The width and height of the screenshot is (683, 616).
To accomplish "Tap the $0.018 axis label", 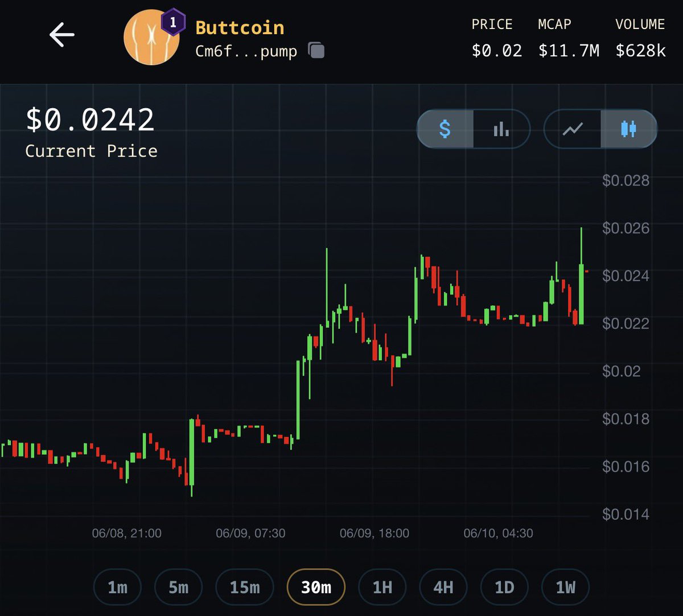I will (626, 419).
